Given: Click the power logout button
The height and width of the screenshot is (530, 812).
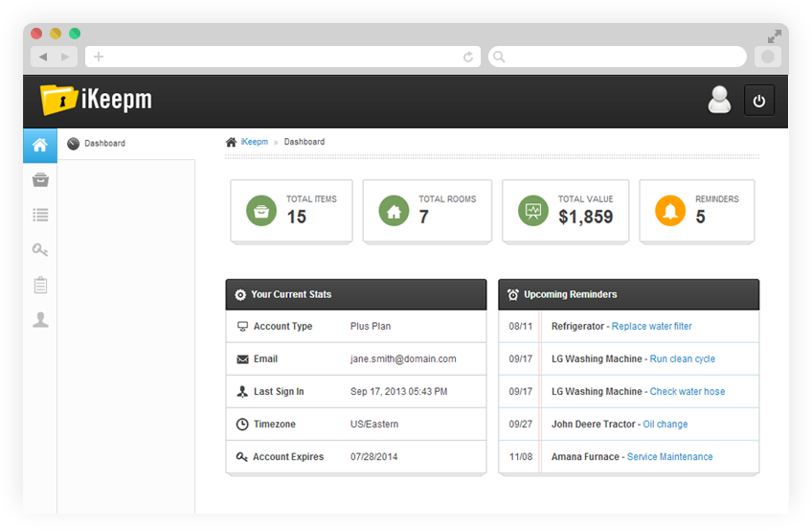Looking at the screenshot, I should [x=759, y=101].
